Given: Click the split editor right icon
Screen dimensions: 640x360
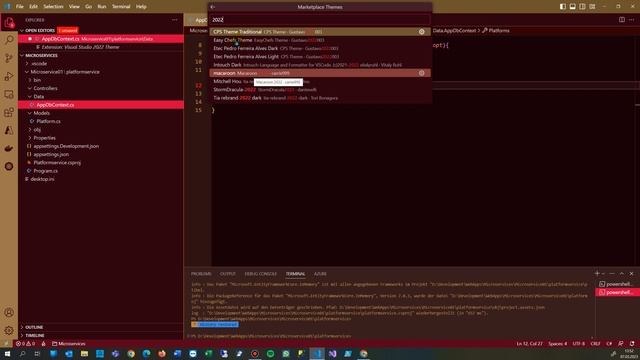Looking at the screenshot, I should [622, 20].
